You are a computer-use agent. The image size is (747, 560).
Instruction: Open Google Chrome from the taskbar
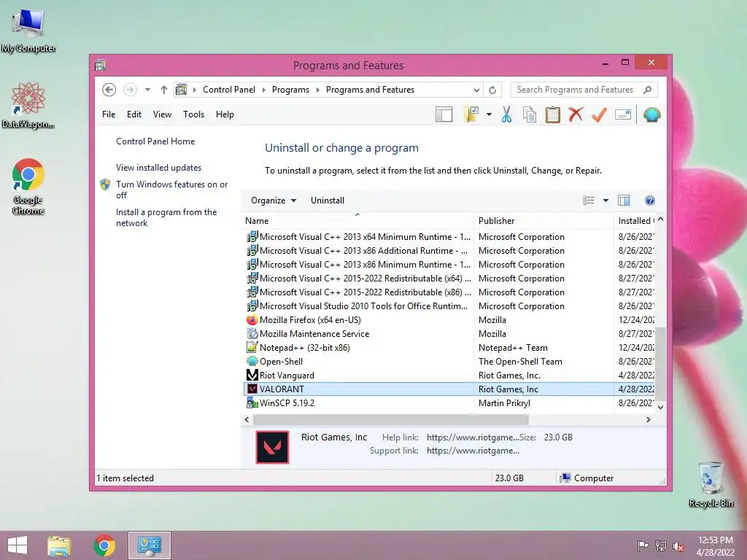click(104, 545)
